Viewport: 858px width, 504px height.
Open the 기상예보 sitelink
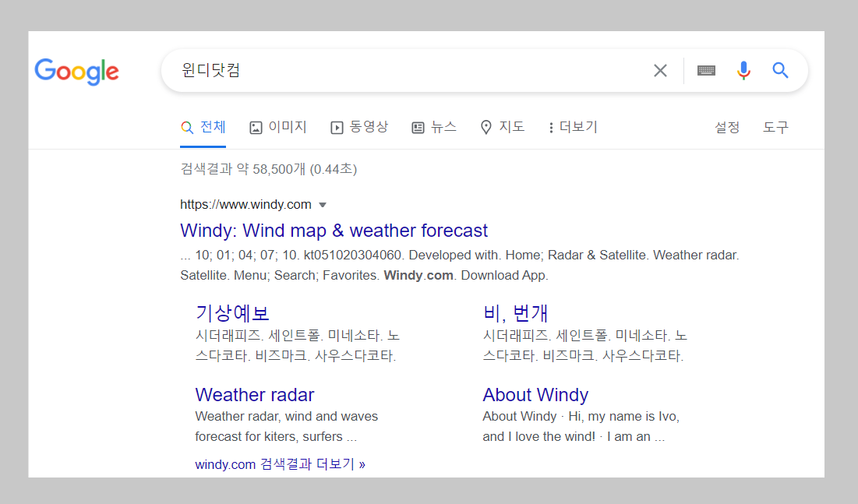point(232,313)
